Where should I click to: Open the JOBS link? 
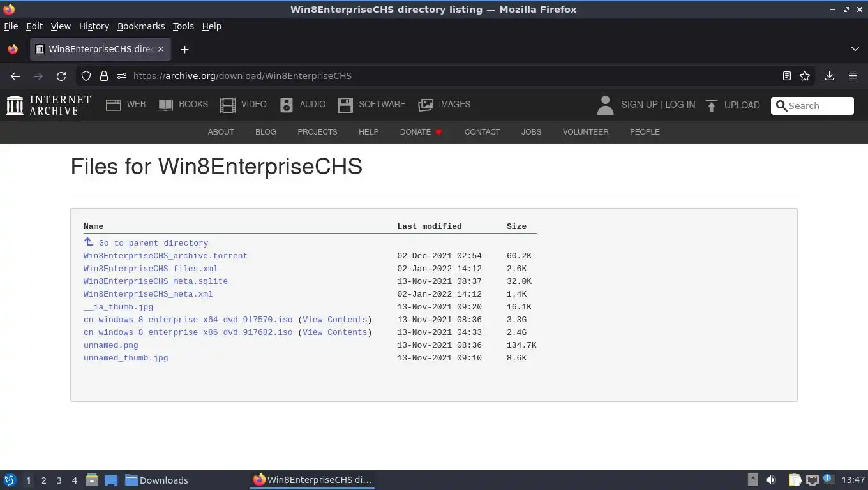tap(531, 132)
